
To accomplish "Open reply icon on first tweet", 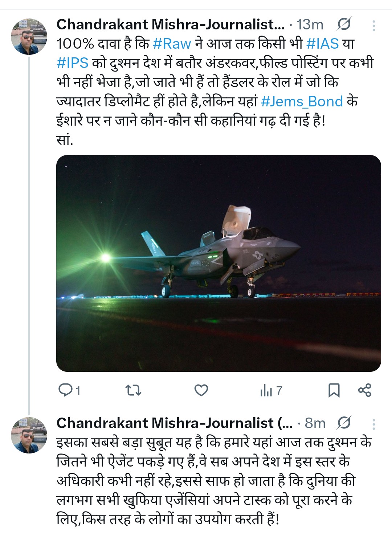I will pos(66,390).
